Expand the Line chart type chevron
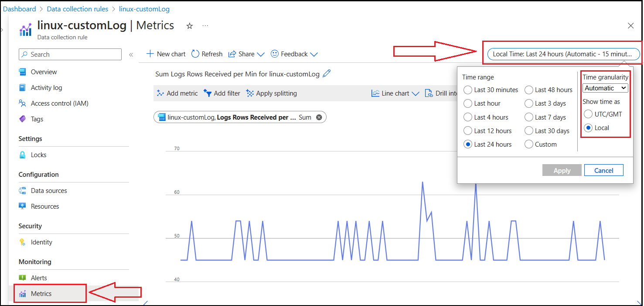The image size is (644, 306). click(x=415, y=94)
